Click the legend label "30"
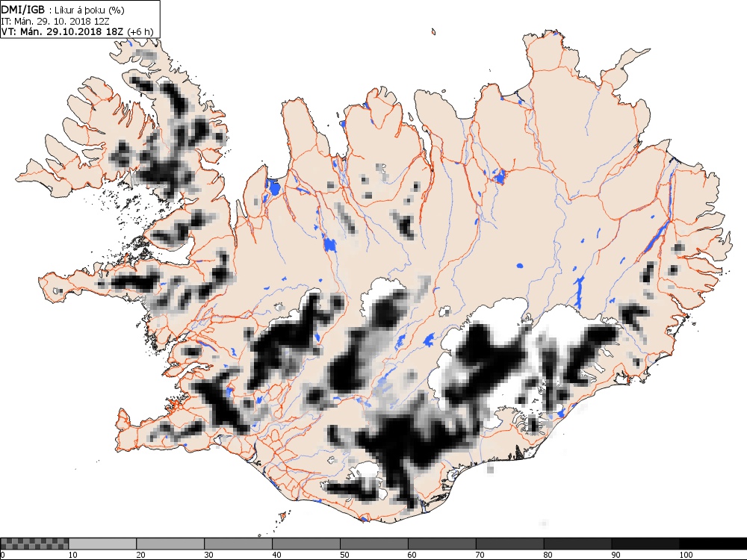The height and width of the screenshot is (560, 747). tap(208, 555)
